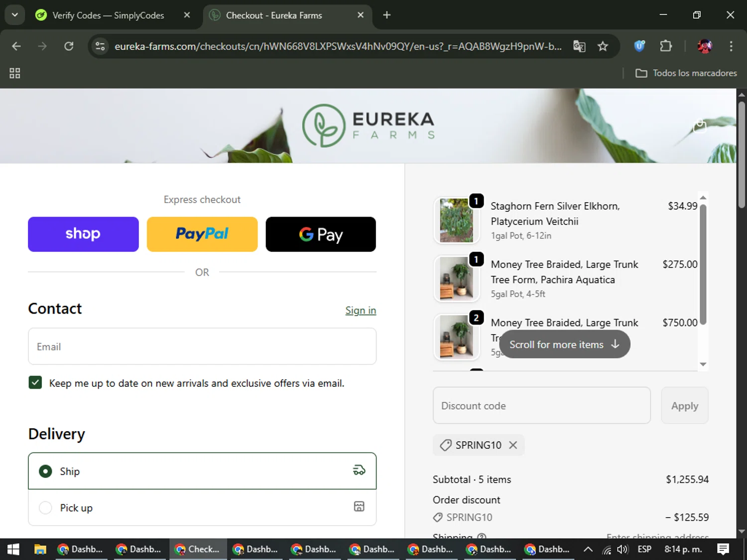Click the tag icon next to SPRING10 order discount
Image resolution: width=747 pixels, height=560 pixels.
(x=438, y=517)
